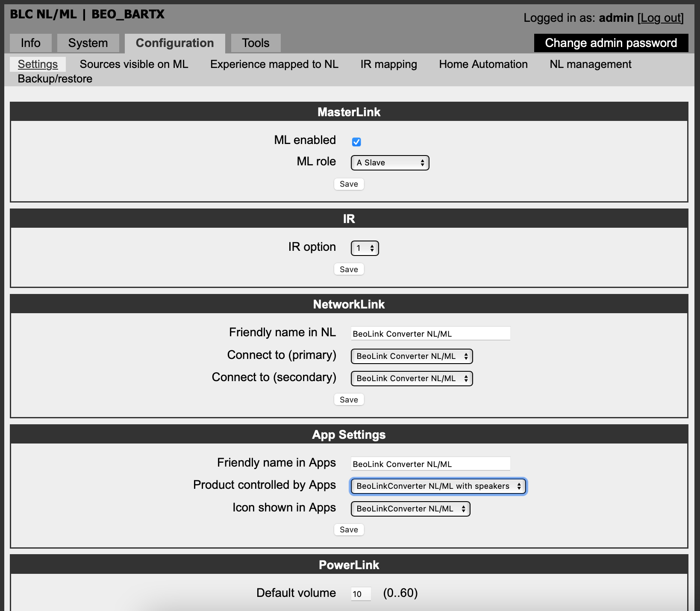Select the Configuration tab
This screenshot has width=700, height=611.
point(175,43)
